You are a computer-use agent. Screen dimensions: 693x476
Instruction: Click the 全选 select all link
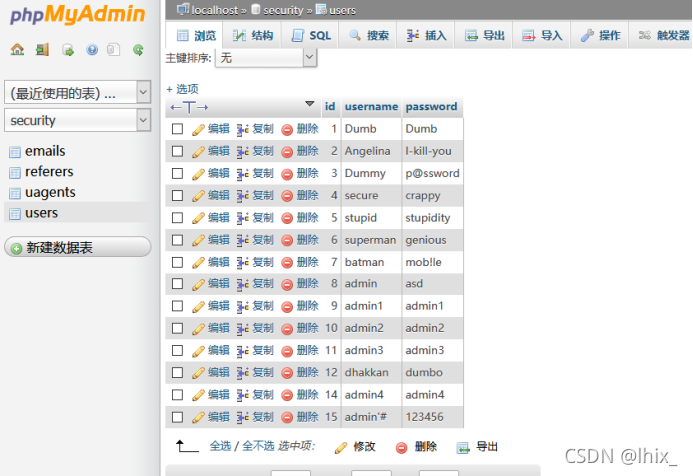pyautogui.click(x=220, y=446)
